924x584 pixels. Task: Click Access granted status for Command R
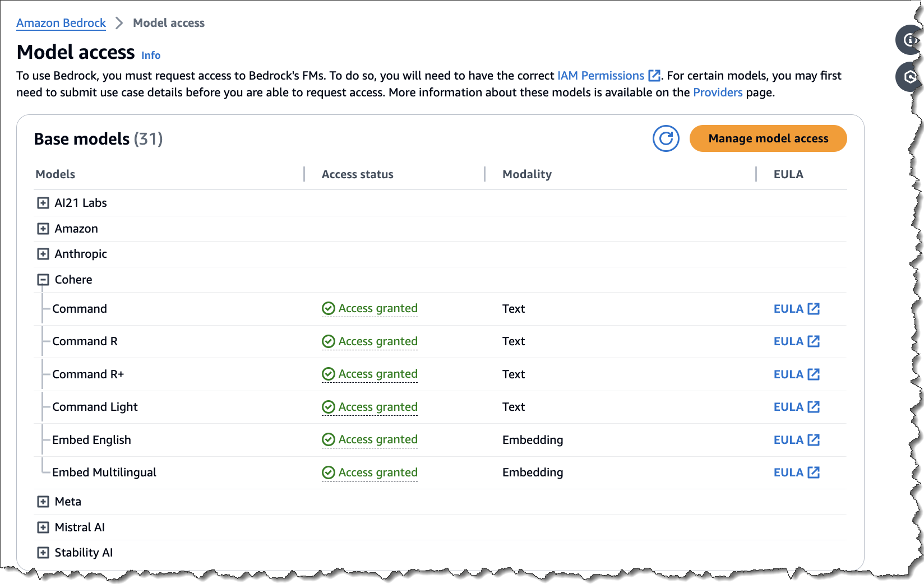pos(378,341)
